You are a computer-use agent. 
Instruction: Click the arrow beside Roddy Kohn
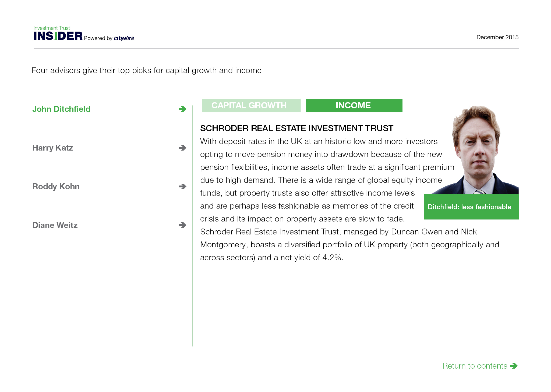pos(182,186)
